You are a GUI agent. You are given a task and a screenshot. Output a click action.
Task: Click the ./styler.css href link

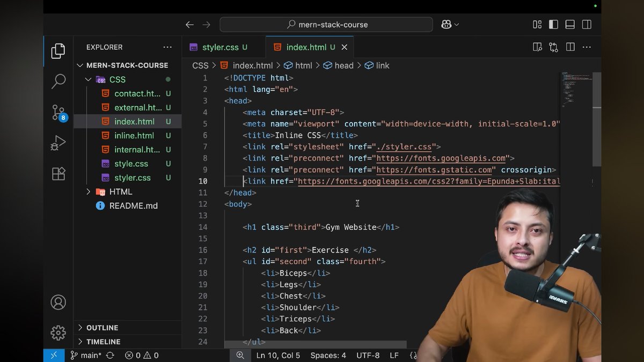404,146
